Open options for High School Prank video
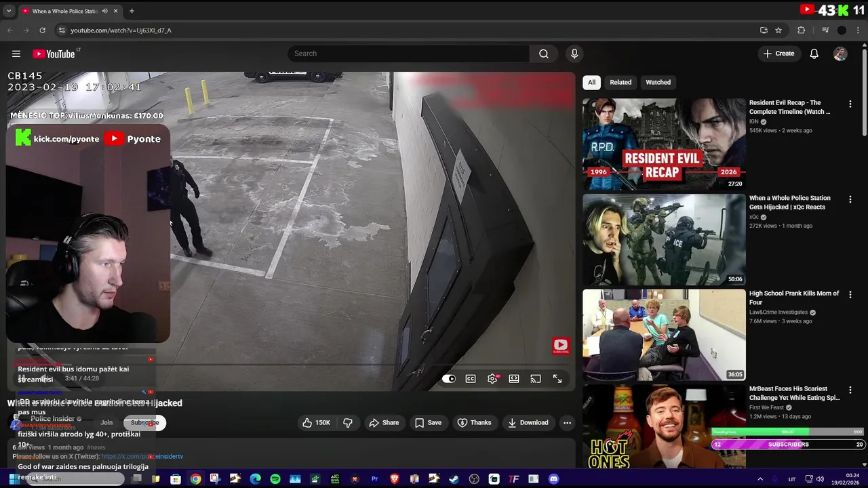 coord(850,295)
